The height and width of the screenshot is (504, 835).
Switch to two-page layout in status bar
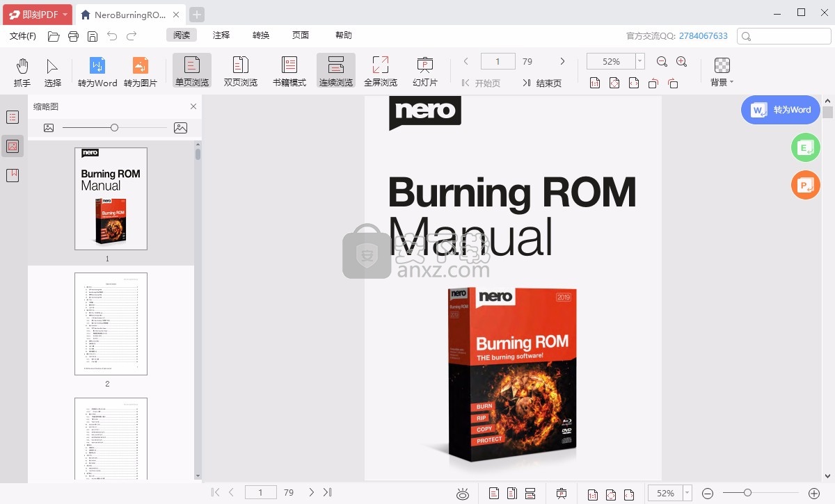click(x=512, y=494)
